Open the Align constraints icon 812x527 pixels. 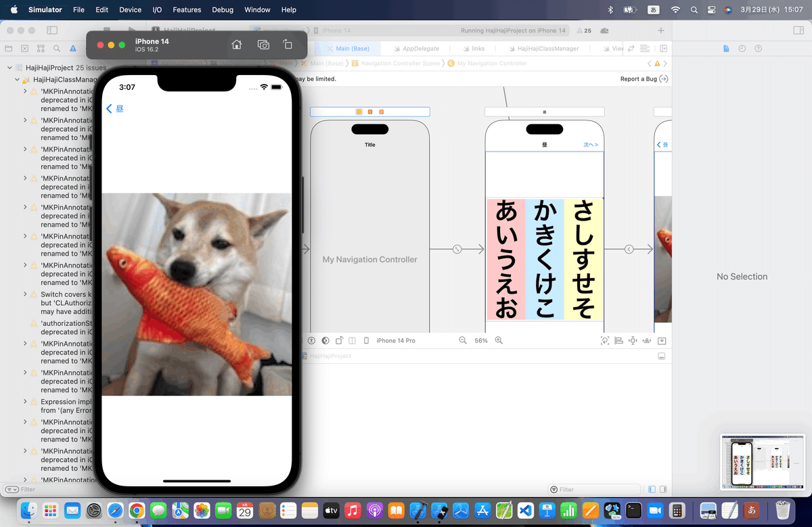pyautogui.click(x=618, y=340)
